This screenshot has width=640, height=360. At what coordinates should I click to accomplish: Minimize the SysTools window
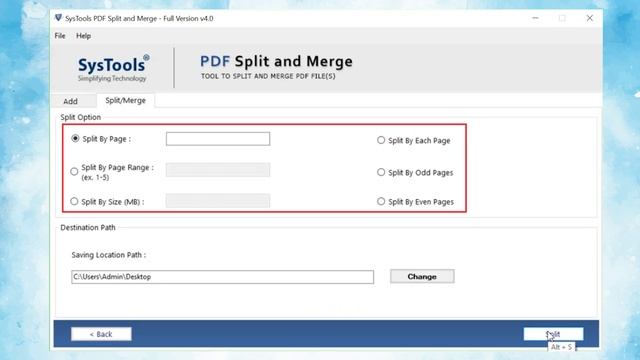click(535, 18)
